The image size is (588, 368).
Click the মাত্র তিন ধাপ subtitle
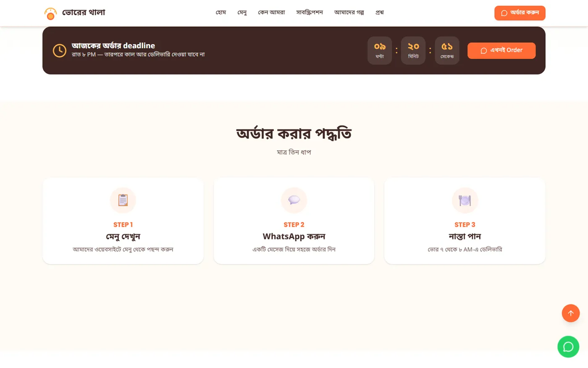(294, 152)
